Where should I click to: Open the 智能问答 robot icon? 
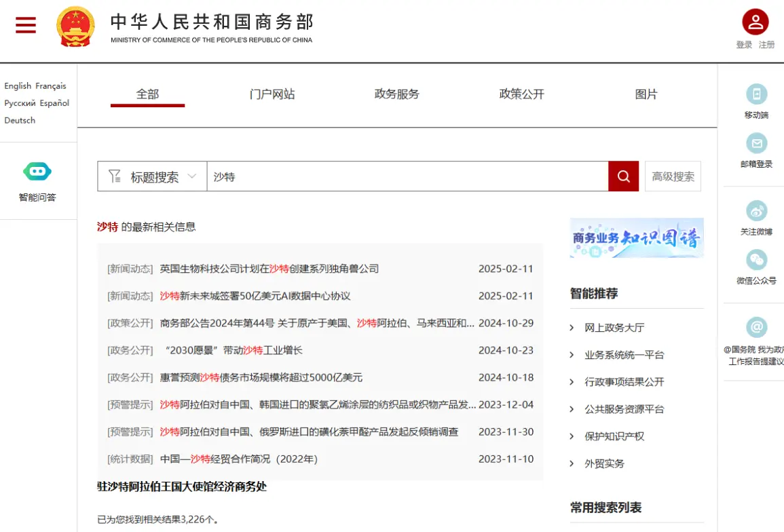(x=37, y=172)
